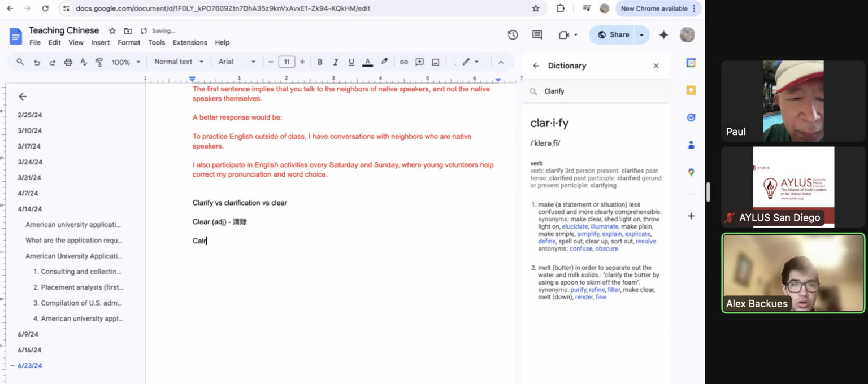Click the font size field
The image size is (868, 384).
pyautogui.click(x=287, y=62)
